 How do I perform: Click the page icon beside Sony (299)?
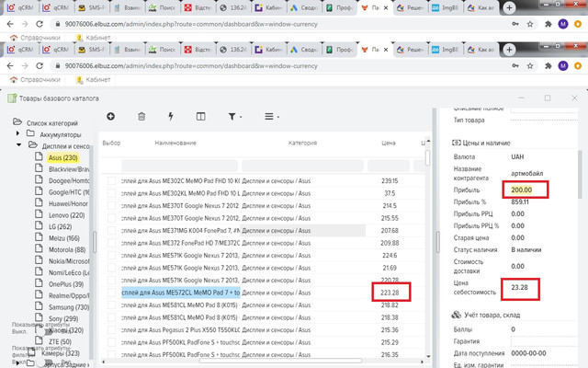[x=39, y=317]
